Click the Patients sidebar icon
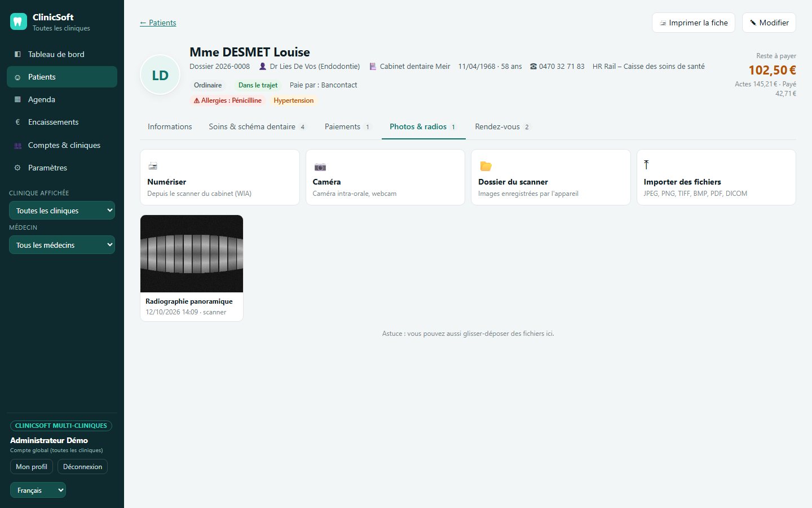 [17, 77]
